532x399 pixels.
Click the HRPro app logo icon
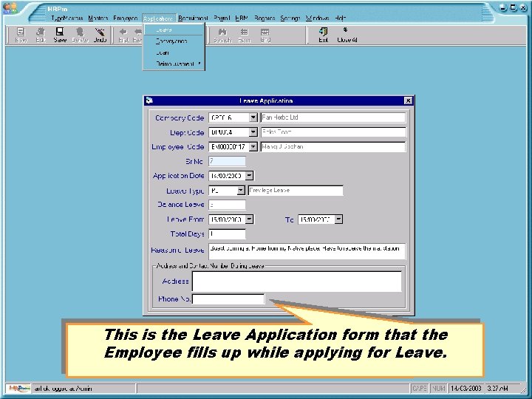pyautogui.click(x=10, y=8)
